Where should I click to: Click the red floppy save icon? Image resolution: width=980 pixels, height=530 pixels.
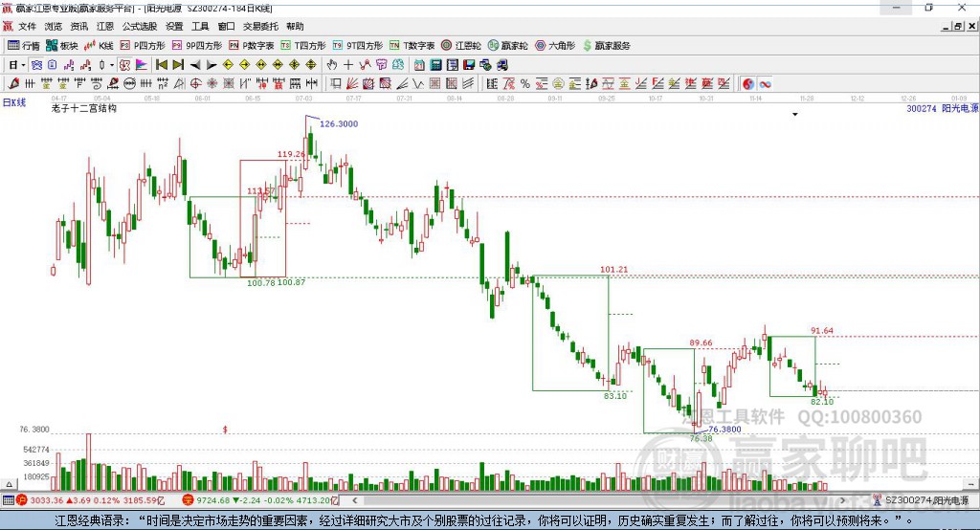click(x=469, y=65)
